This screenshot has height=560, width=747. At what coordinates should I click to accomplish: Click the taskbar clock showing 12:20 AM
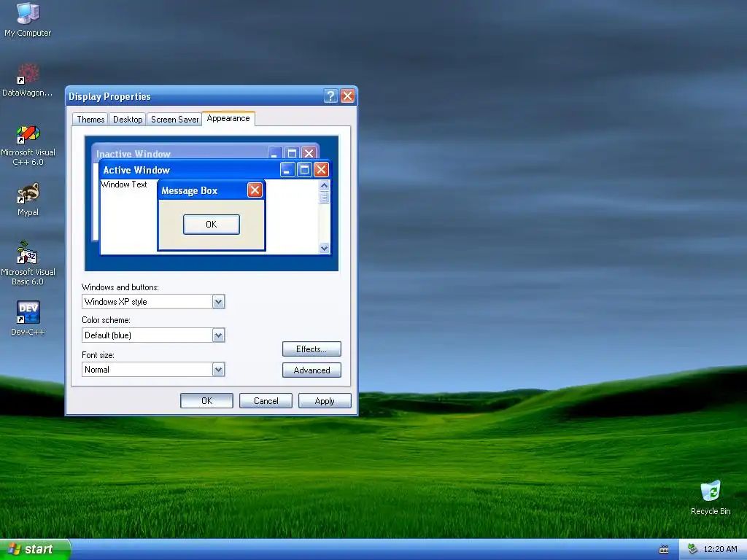(720, 549)
